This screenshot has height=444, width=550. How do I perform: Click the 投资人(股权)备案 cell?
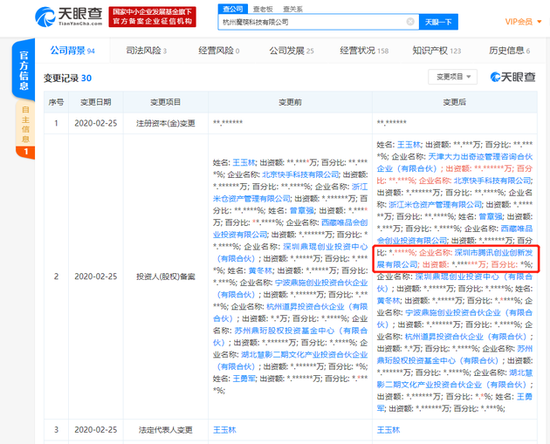click(166, 276)
